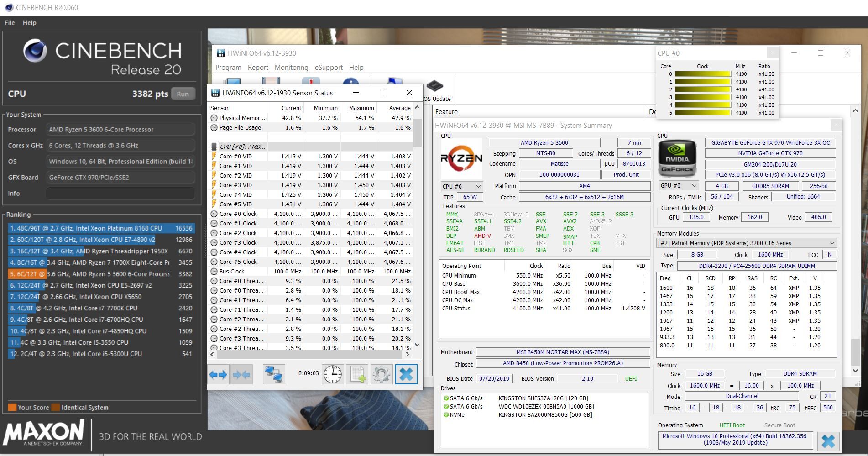This screenshot has height=456, width=868.
Task: Open the HWiNFO64 eSupport menu
Action: [329, 68]
